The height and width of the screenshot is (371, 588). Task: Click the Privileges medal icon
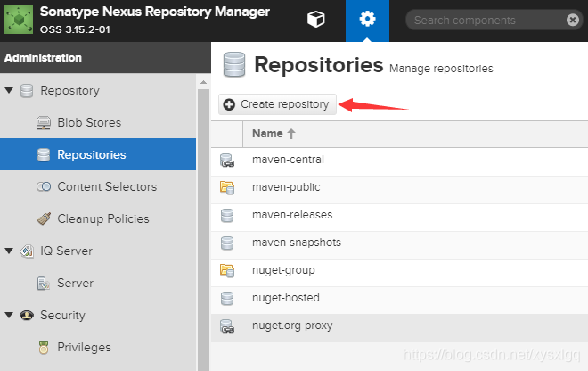point(44,347)
